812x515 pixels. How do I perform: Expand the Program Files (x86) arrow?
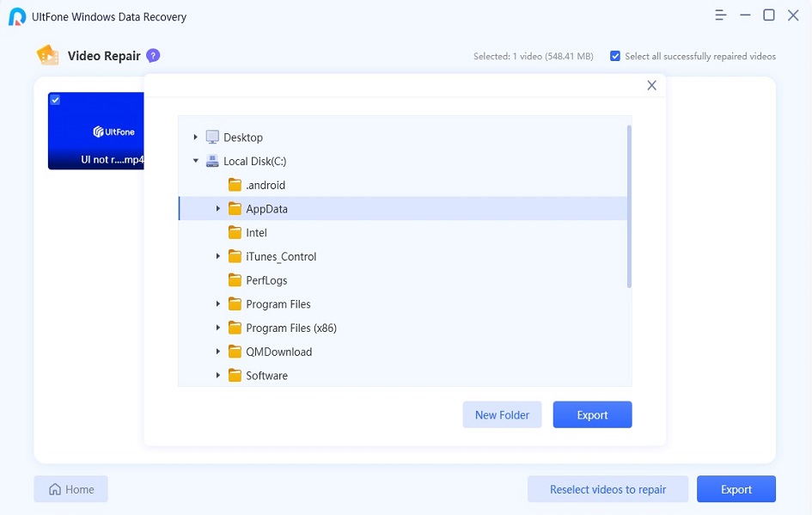click(x=218, y=328)
